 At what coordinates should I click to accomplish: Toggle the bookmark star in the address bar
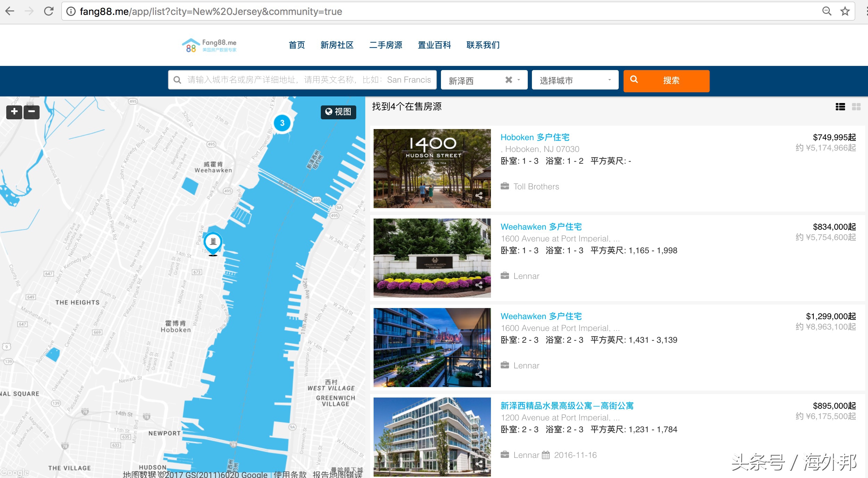click(845, 11)
